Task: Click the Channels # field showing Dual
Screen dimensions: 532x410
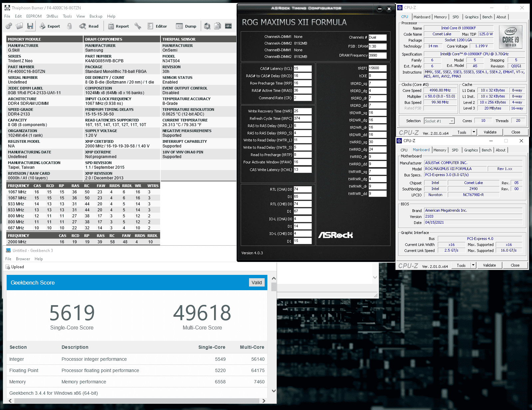Action: click(x=378, y=38)
